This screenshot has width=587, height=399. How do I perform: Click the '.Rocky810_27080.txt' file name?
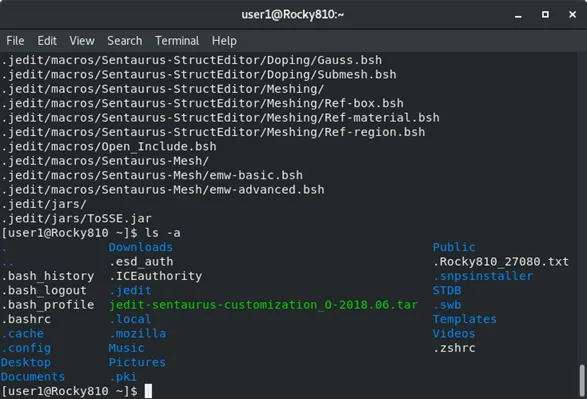coord(501,262)
